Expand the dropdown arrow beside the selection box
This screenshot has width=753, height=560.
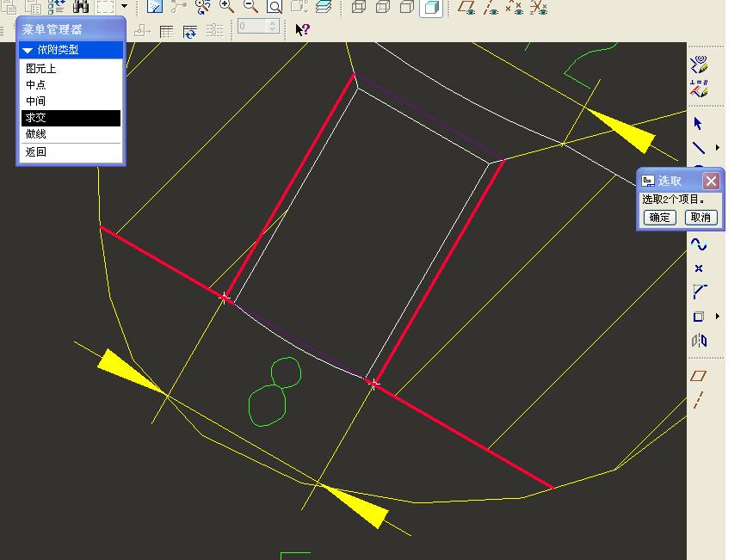[x=125, y=6]
